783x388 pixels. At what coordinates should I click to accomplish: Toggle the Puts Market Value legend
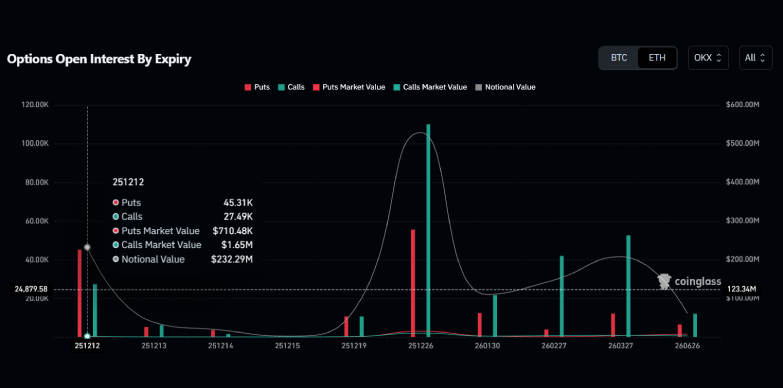349,87
